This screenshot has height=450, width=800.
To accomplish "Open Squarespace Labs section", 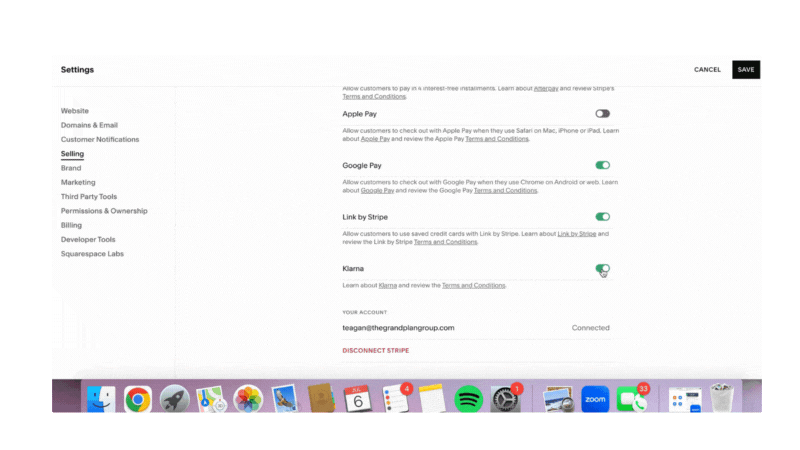I will [x=92, y=254].
